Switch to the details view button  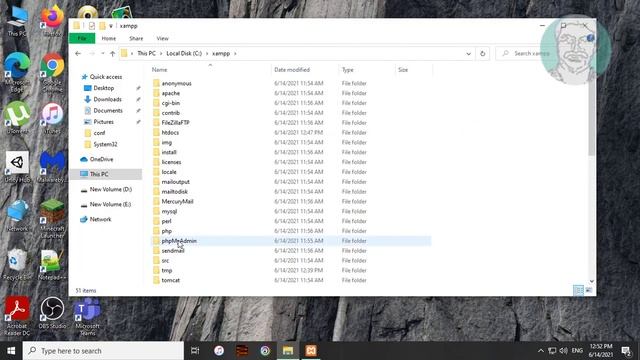click(x=578, y=290)
